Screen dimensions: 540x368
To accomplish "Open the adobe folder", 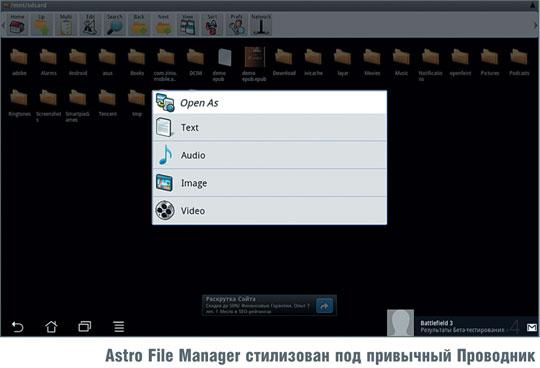I will pos(19,62).
